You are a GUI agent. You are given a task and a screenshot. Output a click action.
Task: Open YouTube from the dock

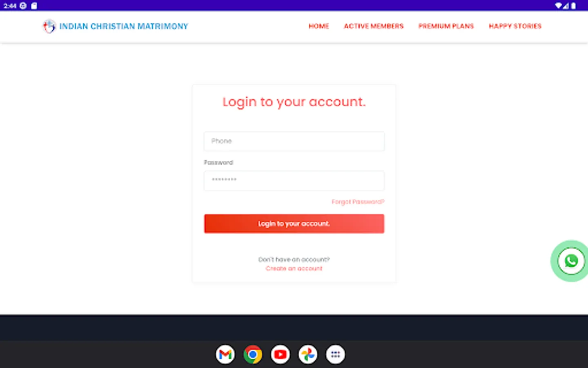coord(280,355)
